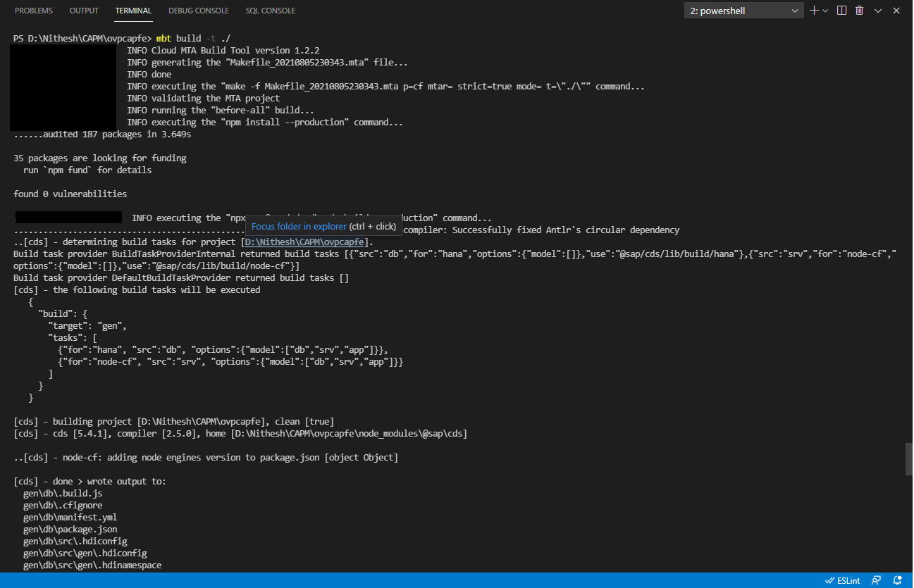The width and height of the screenshot is (914, 588).
Task: Open the DEBUG CONSOLE tab
Action: 198,11
